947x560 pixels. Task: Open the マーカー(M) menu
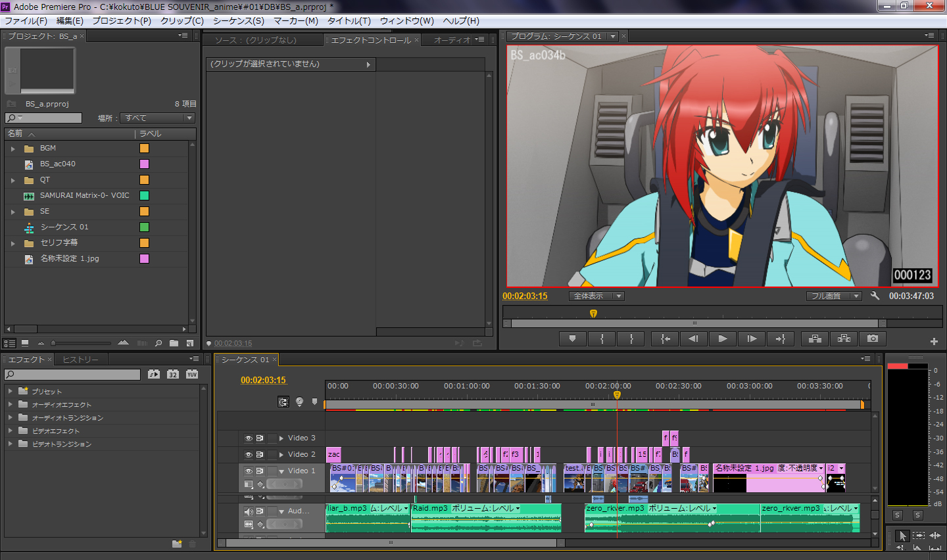296,20
